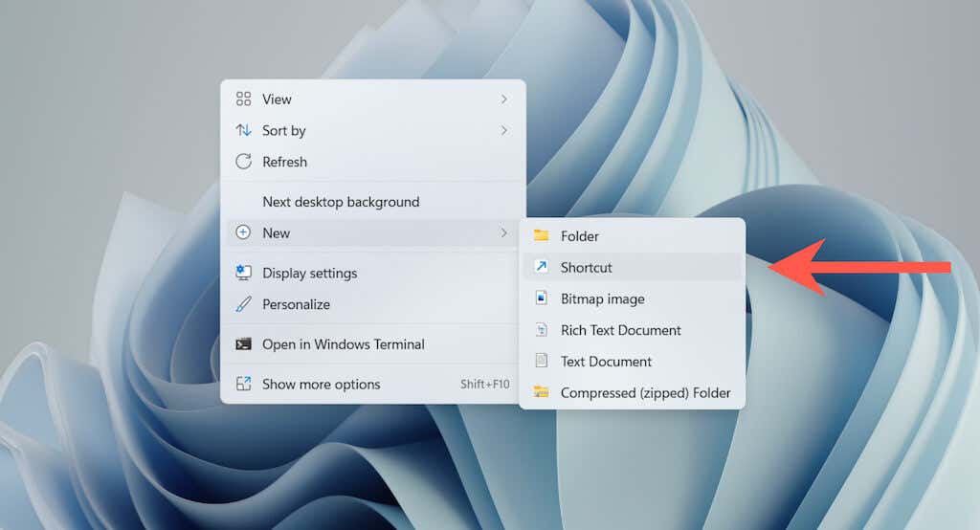Create a new Folder
The image size is (980, 530).
coord(632,235)
